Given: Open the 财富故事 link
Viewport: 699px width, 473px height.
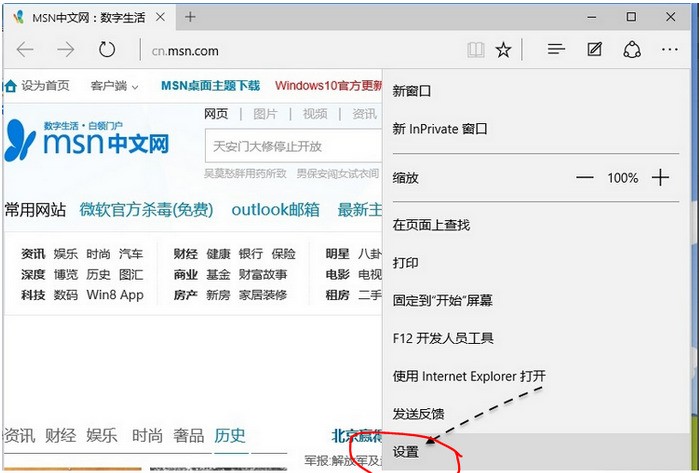Looking at the screenshot, I should (263, 275).
